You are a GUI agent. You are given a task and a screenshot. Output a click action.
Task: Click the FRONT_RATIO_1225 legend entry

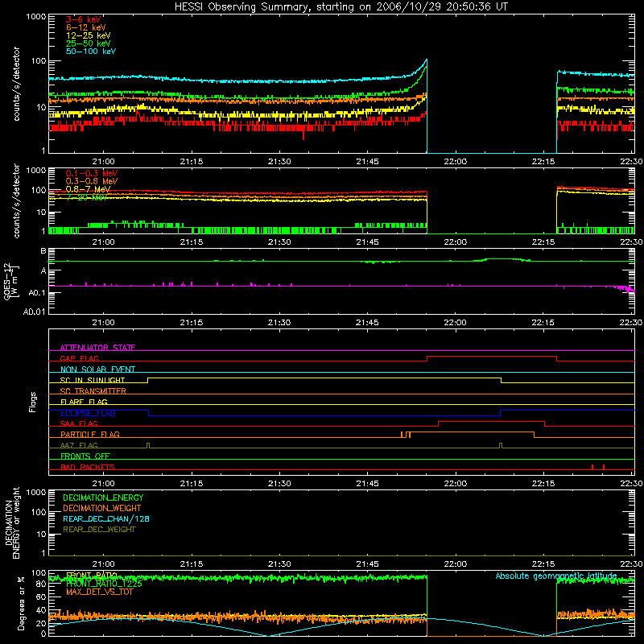pos(104,583)
